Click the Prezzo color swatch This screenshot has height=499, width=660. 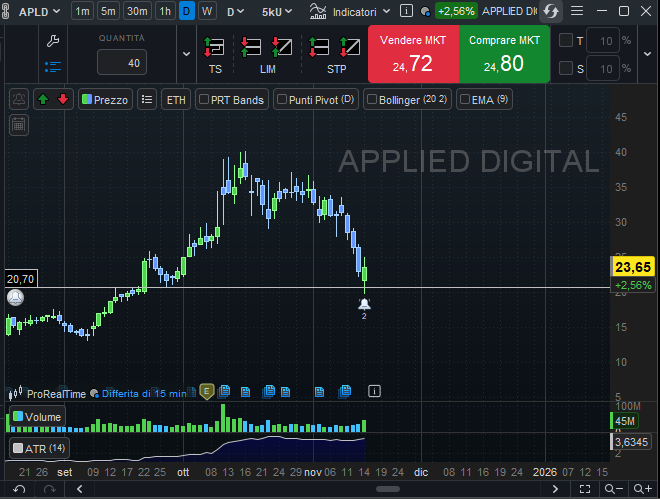(87, 100)
